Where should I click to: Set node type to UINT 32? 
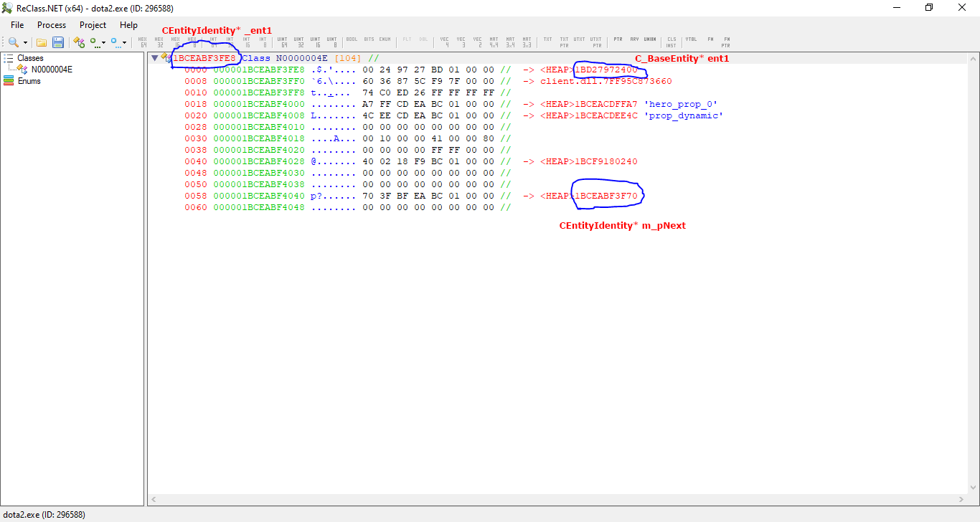298,42
